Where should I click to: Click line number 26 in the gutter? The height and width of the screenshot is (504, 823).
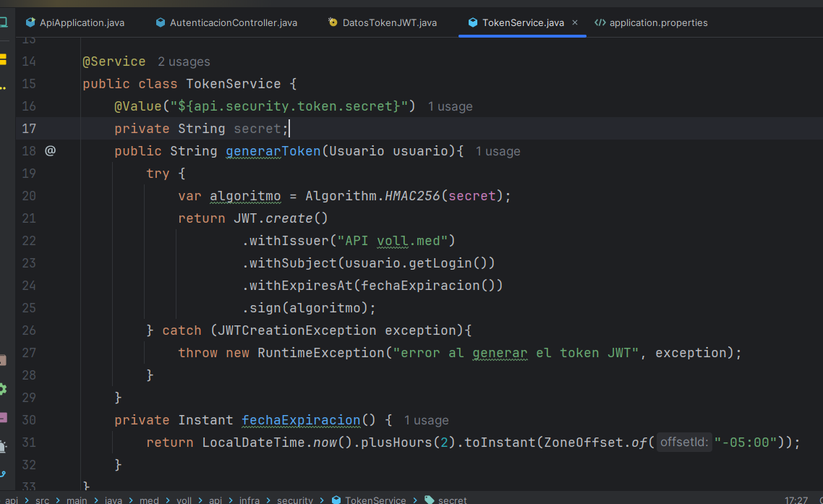click(29, 330)
